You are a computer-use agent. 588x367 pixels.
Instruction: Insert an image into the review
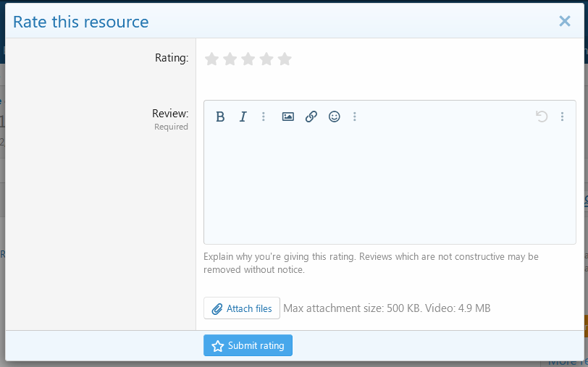[x=287, y=117]
